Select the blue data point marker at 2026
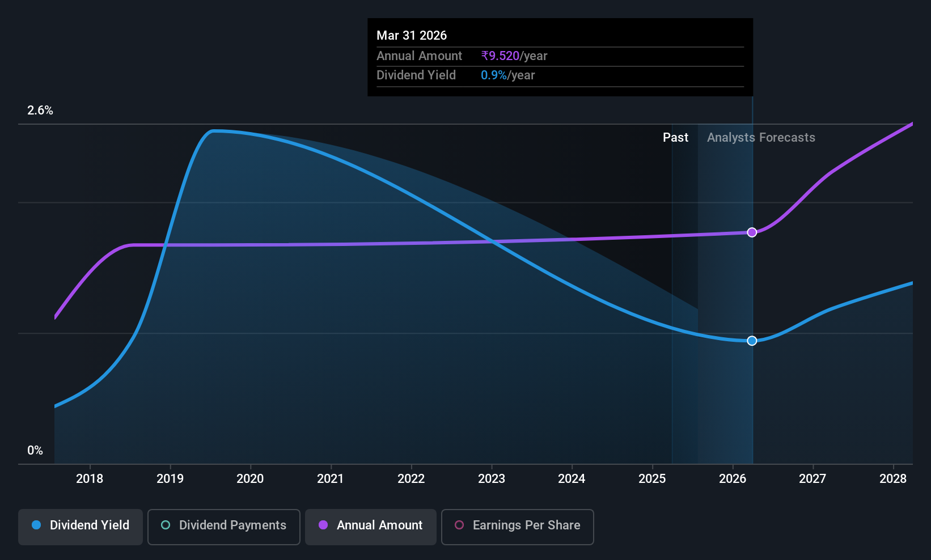 (x=752, y=341)
